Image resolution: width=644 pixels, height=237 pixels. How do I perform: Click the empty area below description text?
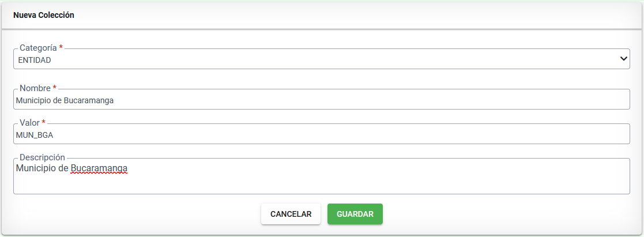pyautogui.click(x=322, y=184)
